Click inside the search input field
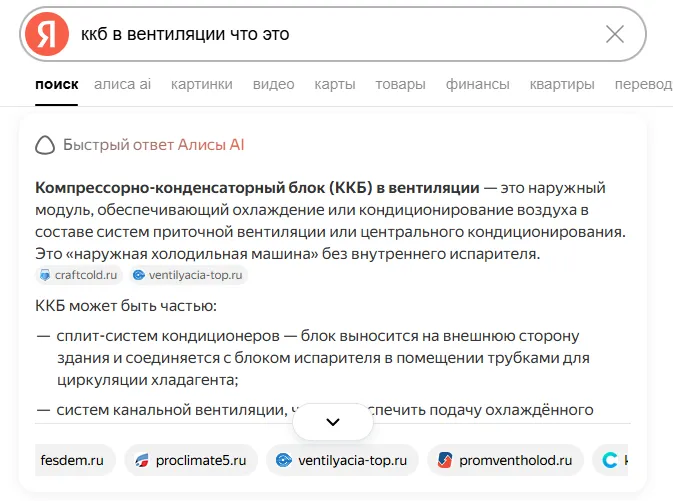Screen dimensions: 673x501 pos(335,34)
